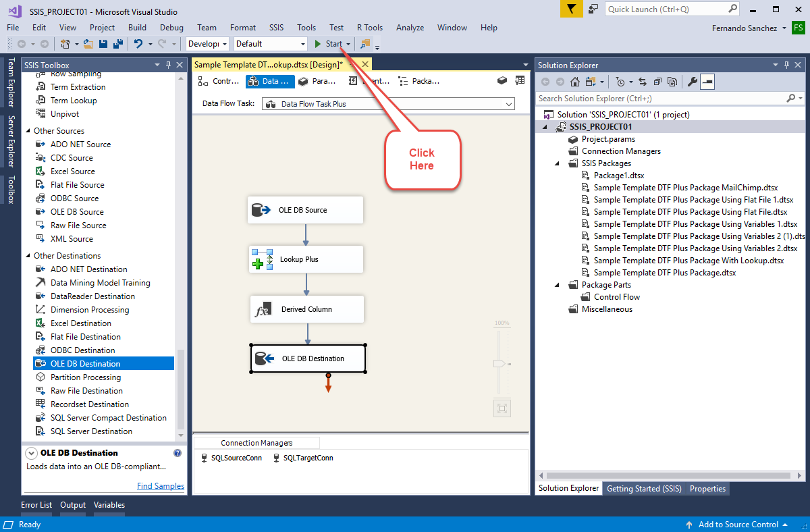Select Package1.dtsx in Solution Explorer
The width and height of the screenshot is (810, 532).
coord(619,176)
